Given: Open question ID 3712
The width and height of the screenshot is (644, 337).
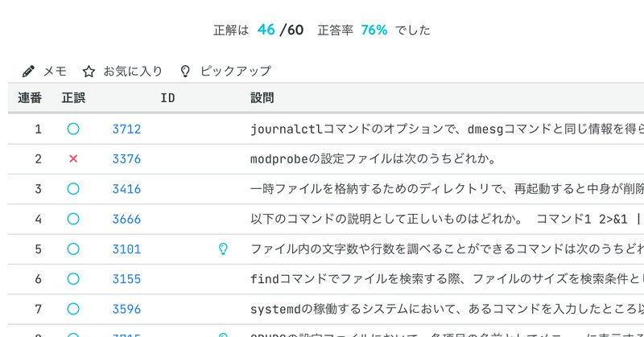Looking at the screenshot, I should pyautogui.click(x=126, y=129).
